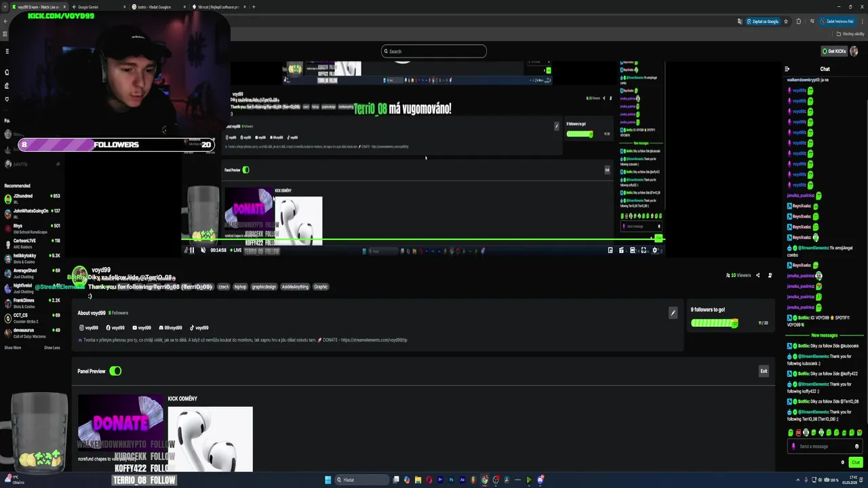Switch to botrix Google search tab
This screenshot has width=868, height=488.
click(x=158, y=7)
